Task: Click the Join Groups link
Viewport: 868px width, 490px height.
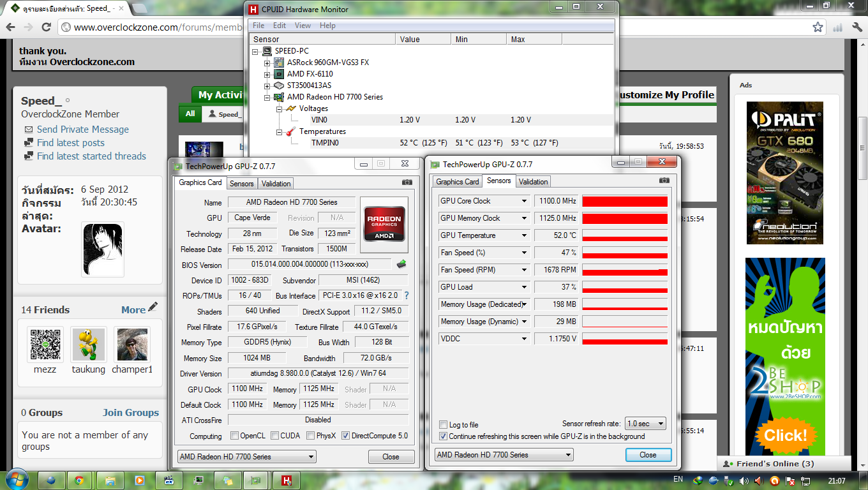Action: 131,413
